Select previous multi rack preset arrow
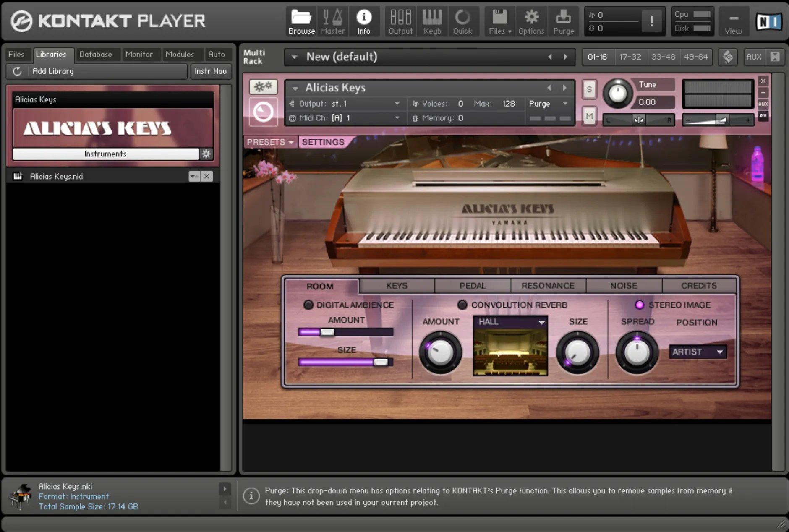Viewport: 789px width, 532px height. coord(550,57)
